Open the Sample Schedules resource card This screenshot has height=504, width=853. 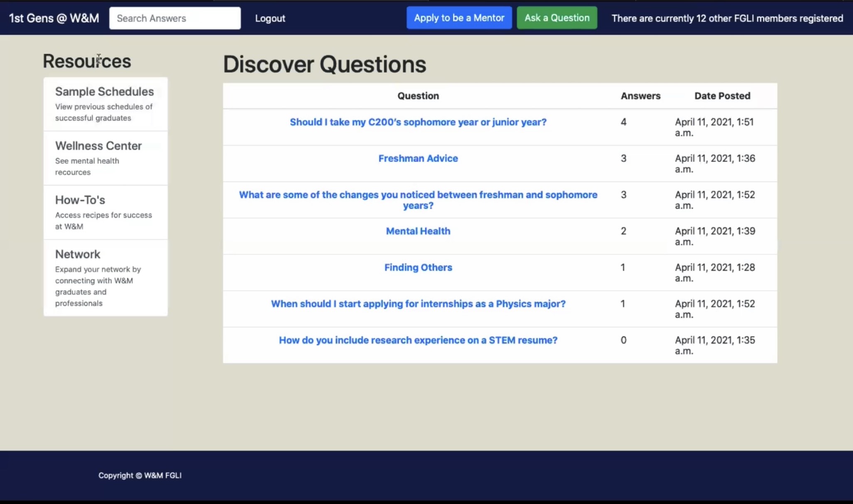pyautogui.click(x=105, y=103)
